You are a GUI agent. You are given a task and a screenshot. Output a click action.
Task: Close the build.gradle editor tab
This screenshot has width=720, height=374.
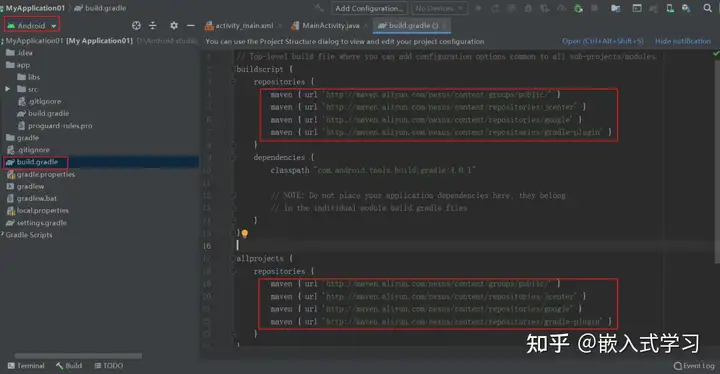[445, 26]
